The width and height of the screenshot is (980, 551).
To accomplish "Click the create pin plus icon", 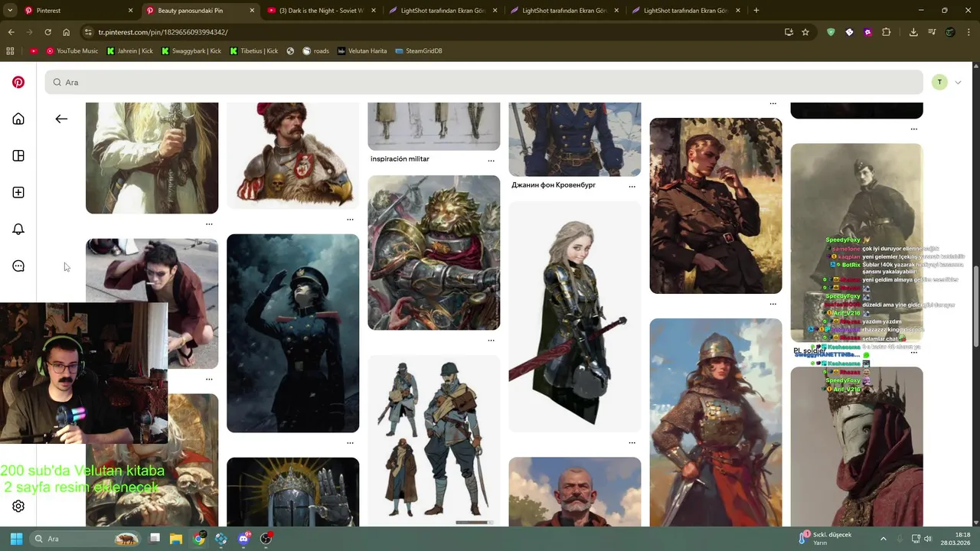I will point(18,192).
